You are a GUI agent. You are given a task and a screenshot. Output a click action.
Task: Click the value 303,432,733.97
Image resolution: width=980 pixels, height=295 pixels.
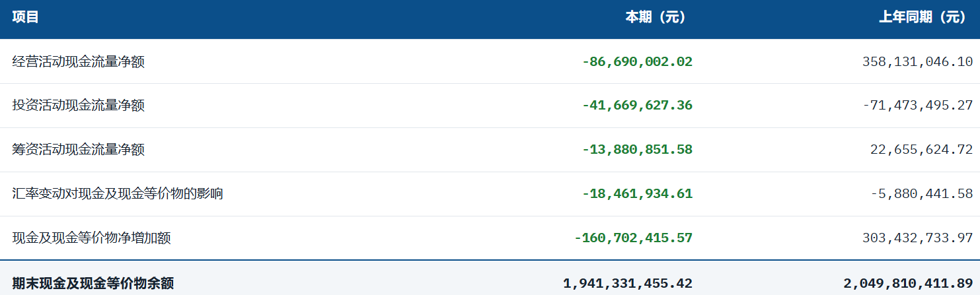click(x=917, y=238)
